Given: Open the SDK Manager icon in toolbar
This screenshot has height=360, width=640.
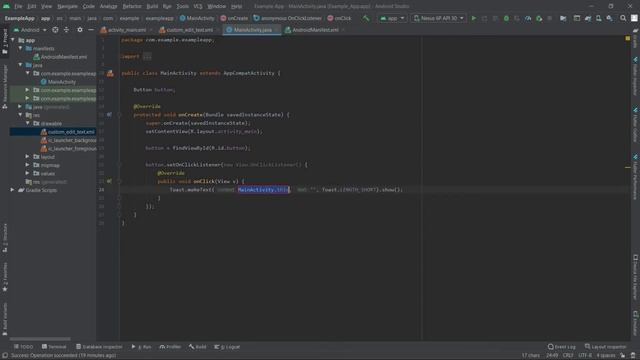Looking at the screenshot, I should click(609, 18).
